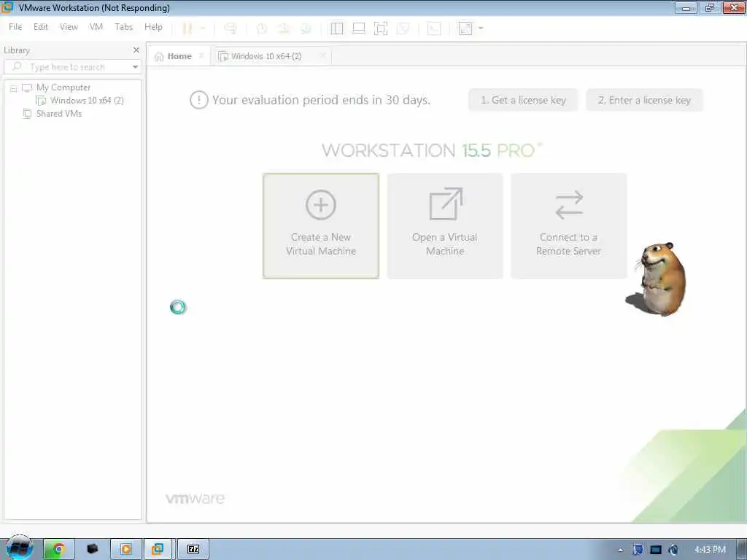Open the stretch display dropdown arrow

tap(481, 28)
